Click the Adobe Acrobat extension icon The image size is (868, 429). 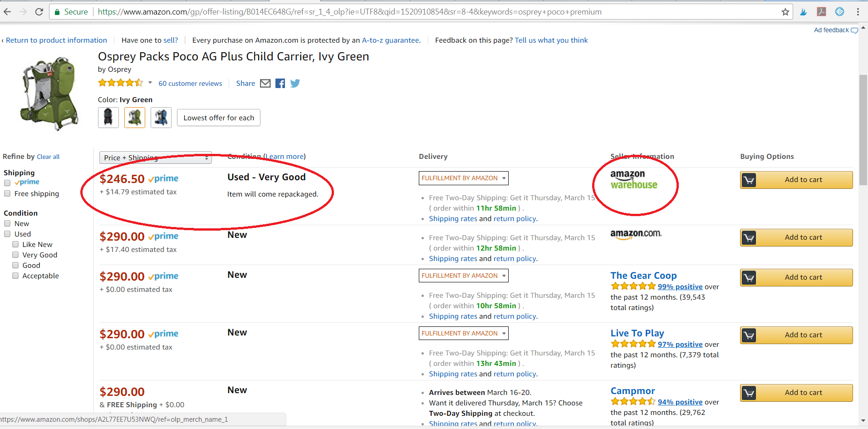[821, 12]
